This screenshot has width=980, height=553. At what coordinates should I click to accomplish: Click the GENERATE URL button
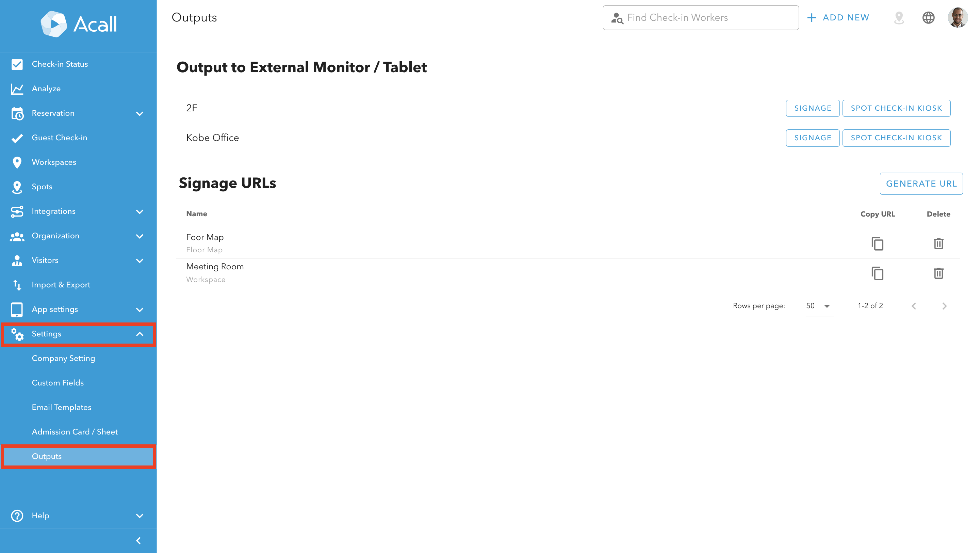pos(921,184)
